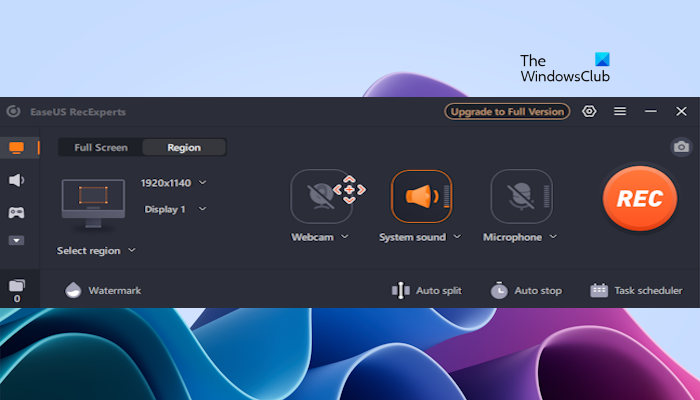
Task: Open the Webcam options dropdown
Action: (x=345, y=237)
